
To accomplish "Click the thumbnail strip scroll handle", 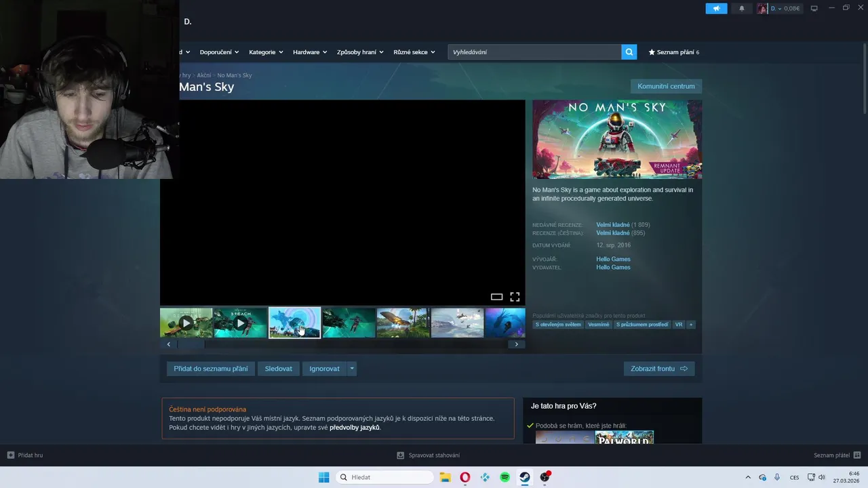I will pos(191,344).
